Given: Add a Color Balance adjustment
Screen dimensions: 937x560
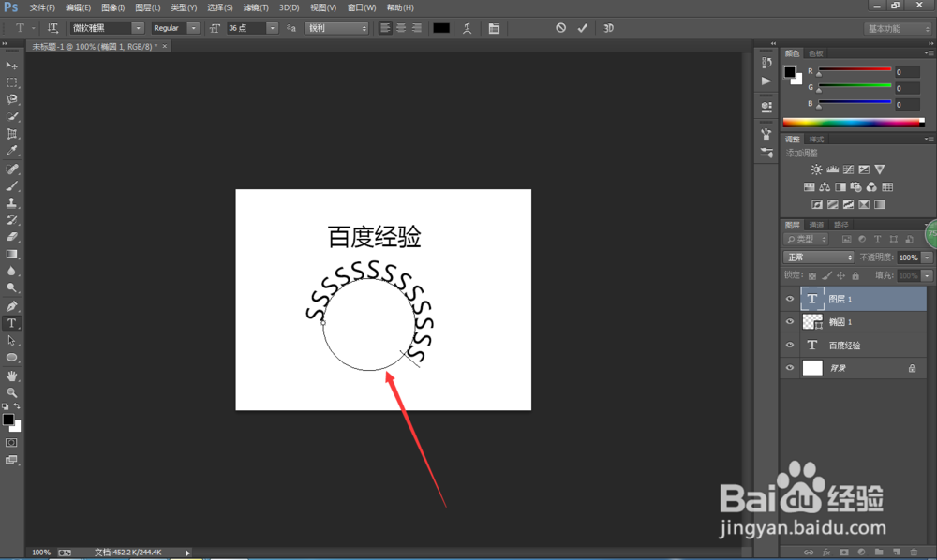Looking at the screenshot, I should pyautogui.click(x=825, y=187).
